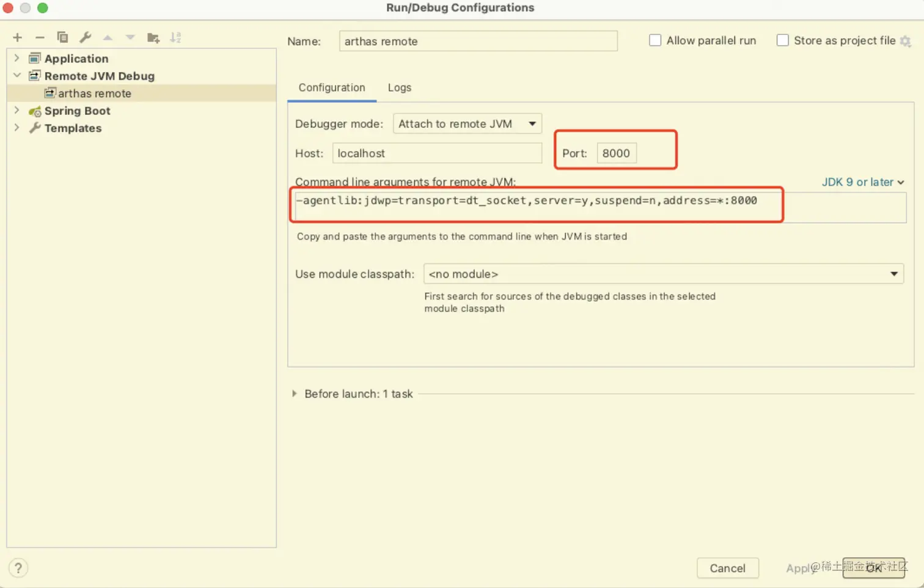Open Use module classpath dropdown
Screen dimensions: 924x588
coord(664,274)
